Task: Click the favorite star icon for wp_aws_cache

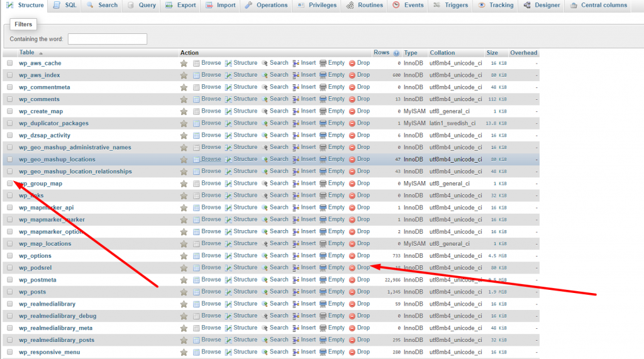Action: click(x=184, y=64)
